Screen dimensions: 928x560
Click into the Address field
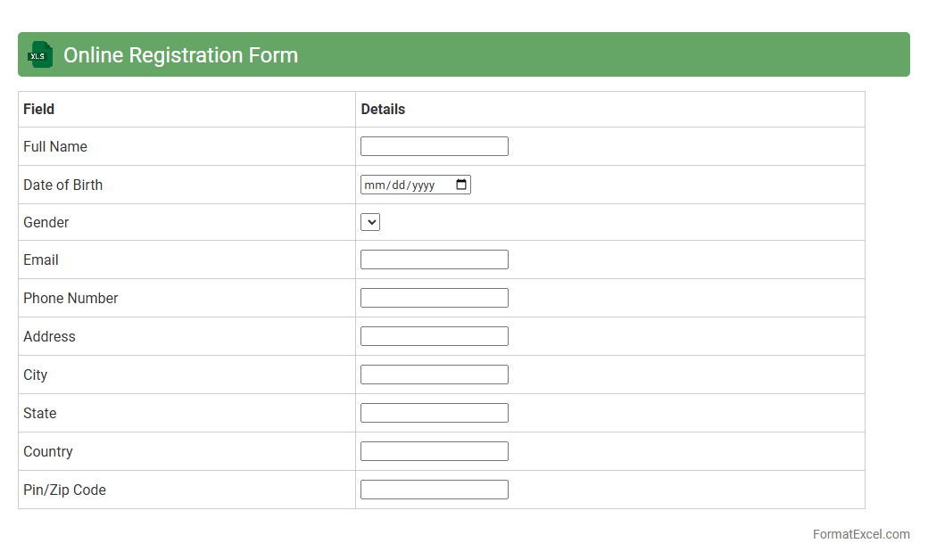pos(435,336)
